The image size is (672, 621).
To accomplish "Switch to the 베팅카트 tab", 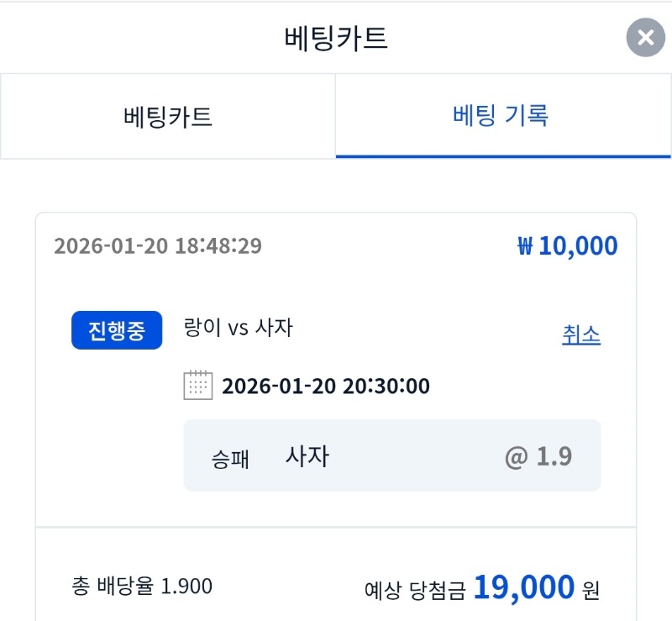I will coord(168,116).
